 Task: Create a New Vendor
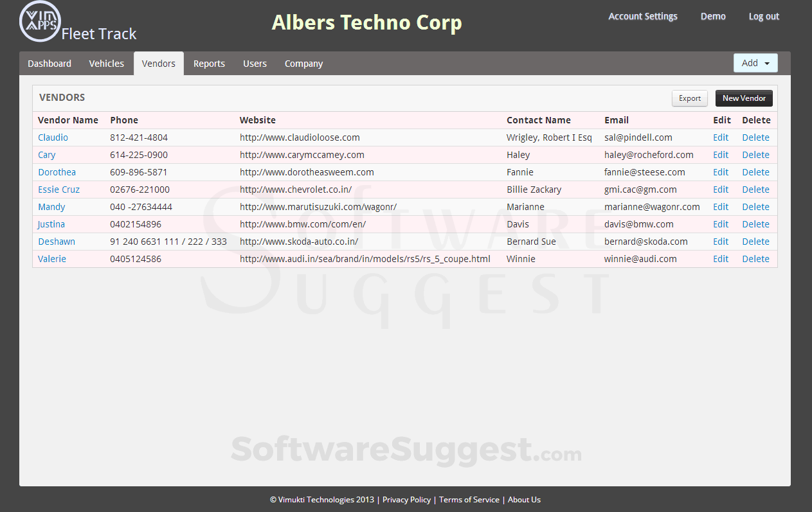[x=744, y=98]
